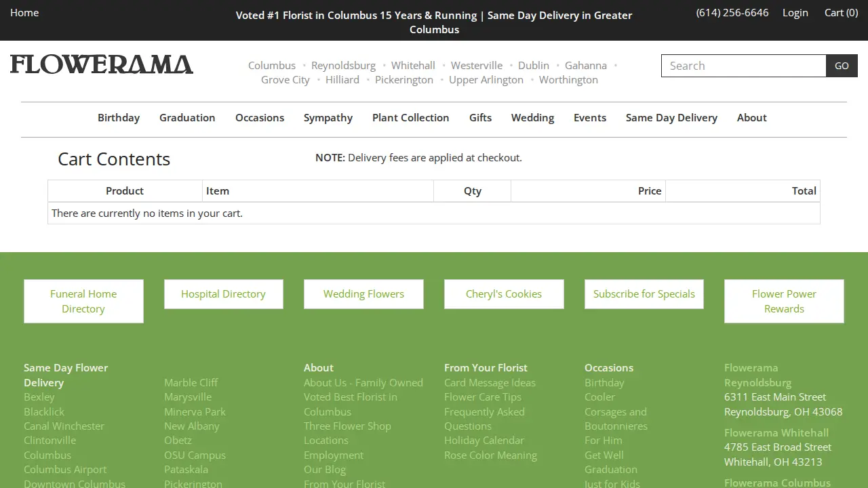Open Corsages and Boutonnieres footer link
The width and height of the screenshot is (868, 488).
(x=616, y=419)
